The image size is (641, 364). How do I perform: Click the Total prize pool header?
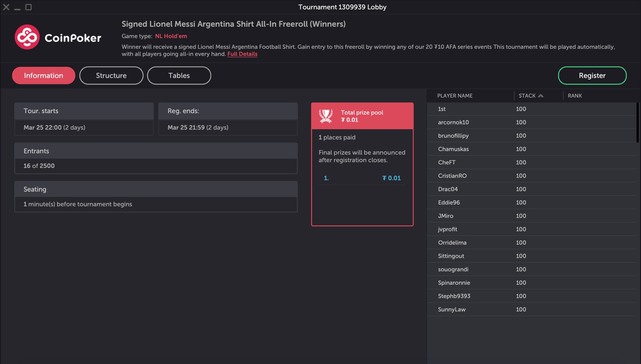coord(362,116)
